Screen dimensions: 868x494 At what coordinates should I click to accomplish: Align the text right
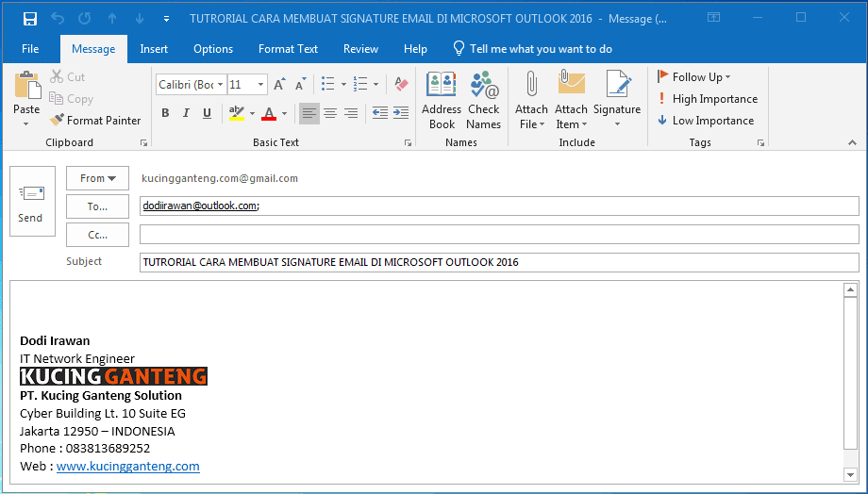pos(350,113)
